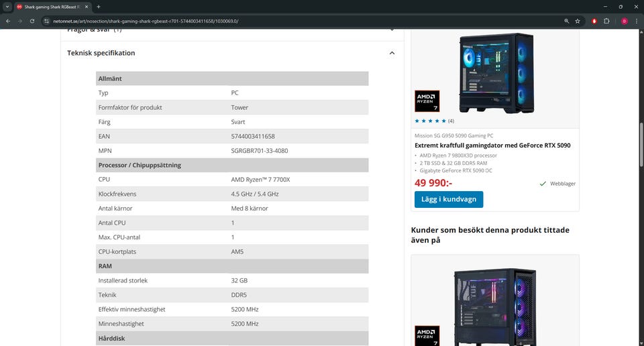Click the Lägg i kundvagn button
Screen dimensions: 644x346
(449, 199)
